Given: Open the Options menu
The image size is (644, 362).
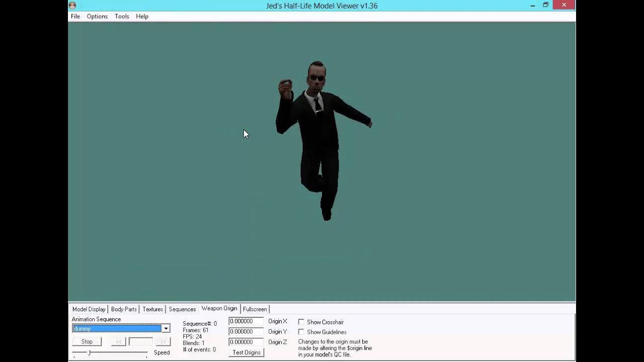Looking at the screenshot, I should [x=97, y=16].
